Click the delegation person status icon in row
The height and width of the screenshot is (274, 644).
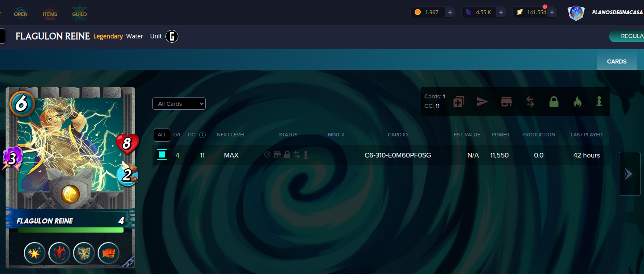(306, 155)
